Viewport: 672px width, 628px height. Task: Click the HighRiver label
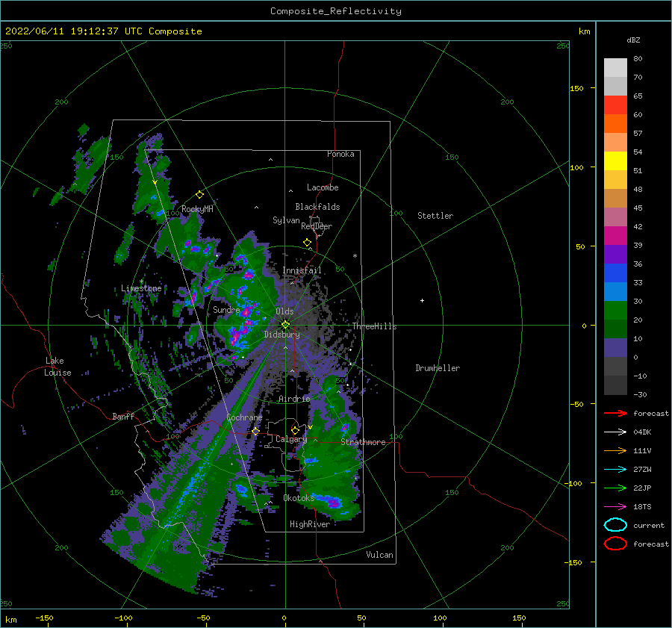[309, 524]
